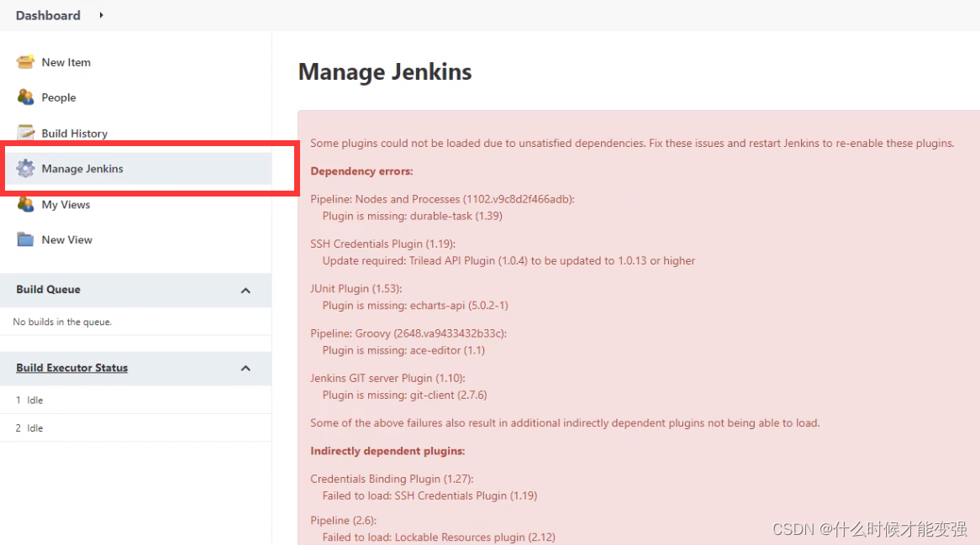Click 'Jenkins GIT server Plugin (1.10):'
This screenshot has height=545, width=980.
388,379
